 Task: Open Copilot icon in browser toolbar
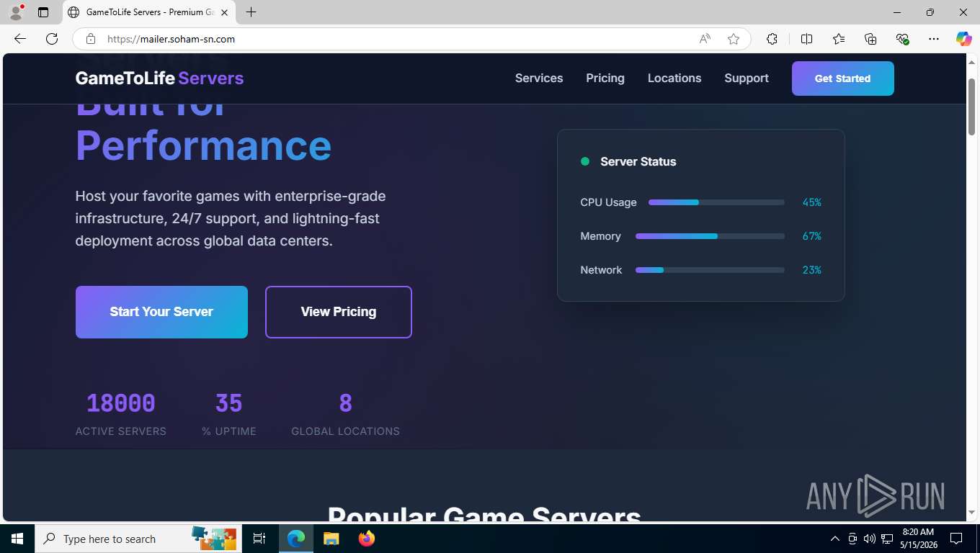(x=963, y=39)
